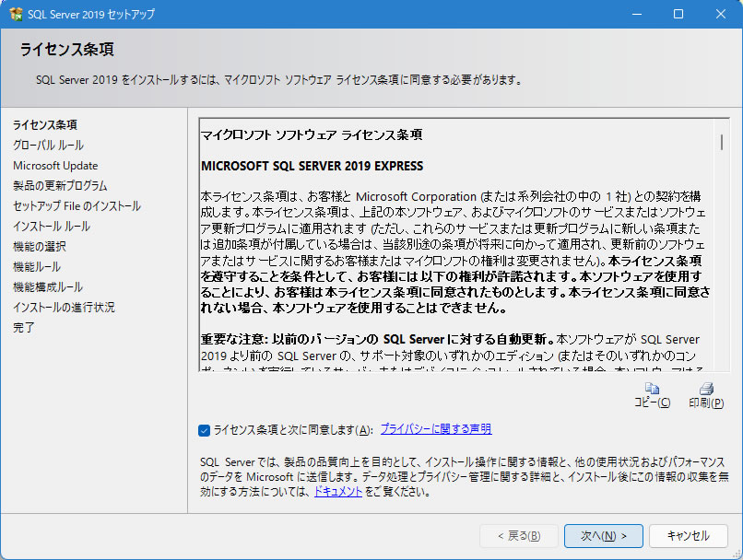Image resolution: width=743 pixels, height=560 pixels.
Task: Select セットアップ File のインストール step
Action: pyautogui.click(x=77, y=205)
